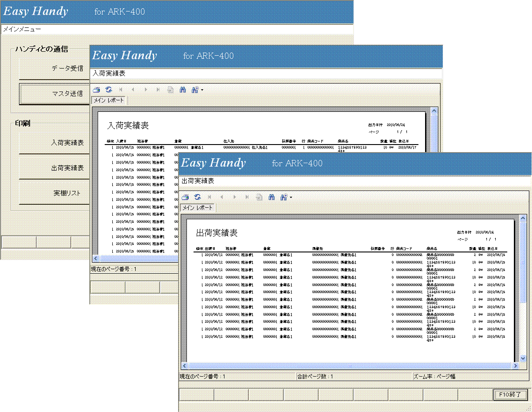Go to next page in 出荷実績表 window

pyautogui.click(x=235, y=197)
